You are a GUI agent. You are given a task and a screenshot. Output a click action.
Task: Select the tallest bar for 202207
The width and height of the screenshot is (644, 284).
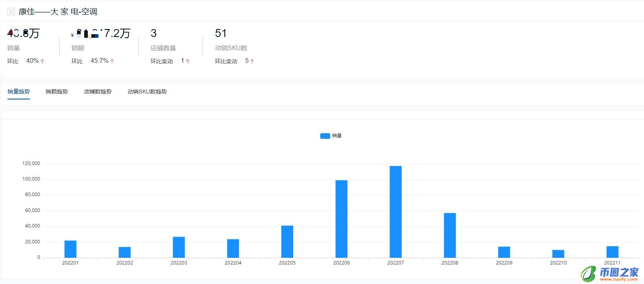[396, 212]
